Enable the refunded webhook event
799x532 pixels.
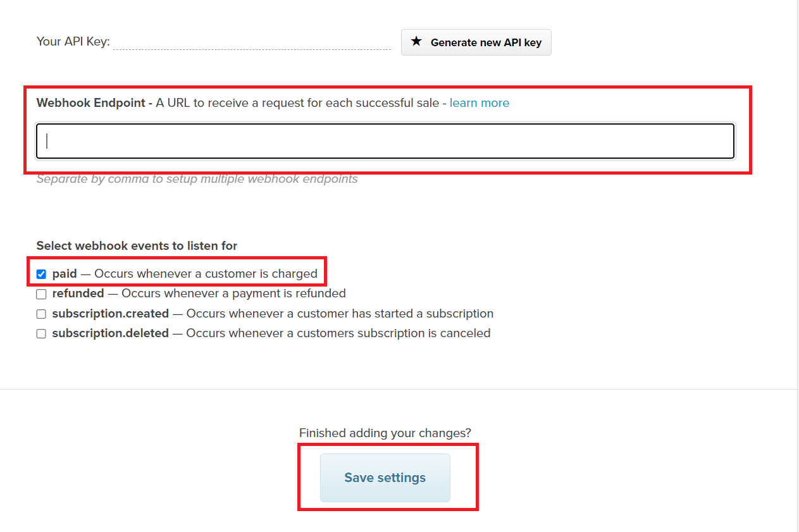[41, 294]
